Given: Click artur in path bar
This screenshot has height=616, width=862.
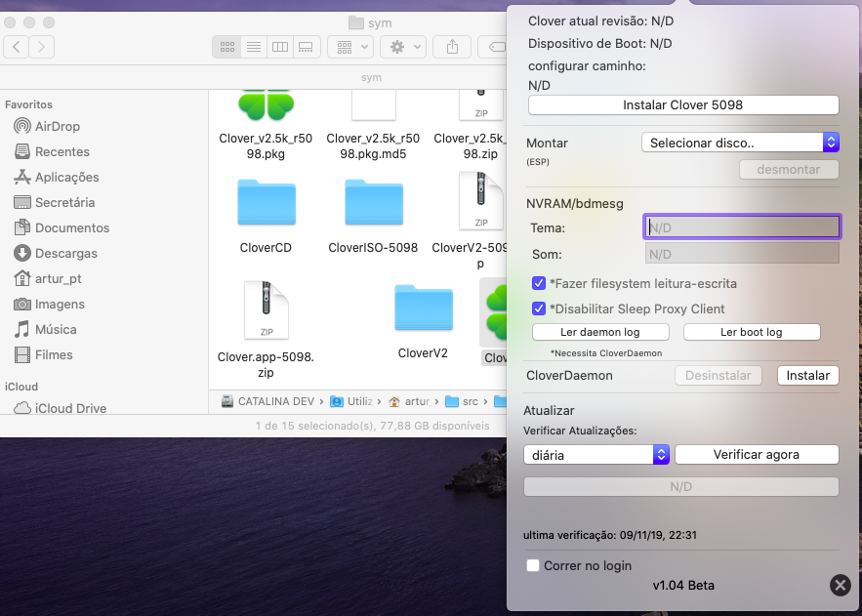Looking at the screenshot, I should click(410, 401).
